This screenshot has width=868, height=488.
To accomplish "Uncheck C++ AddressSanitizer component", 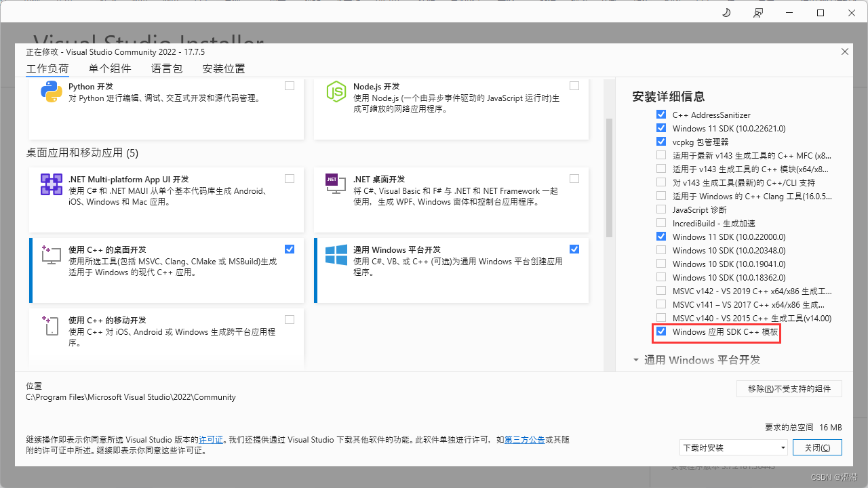I will [x=661, y=115].
